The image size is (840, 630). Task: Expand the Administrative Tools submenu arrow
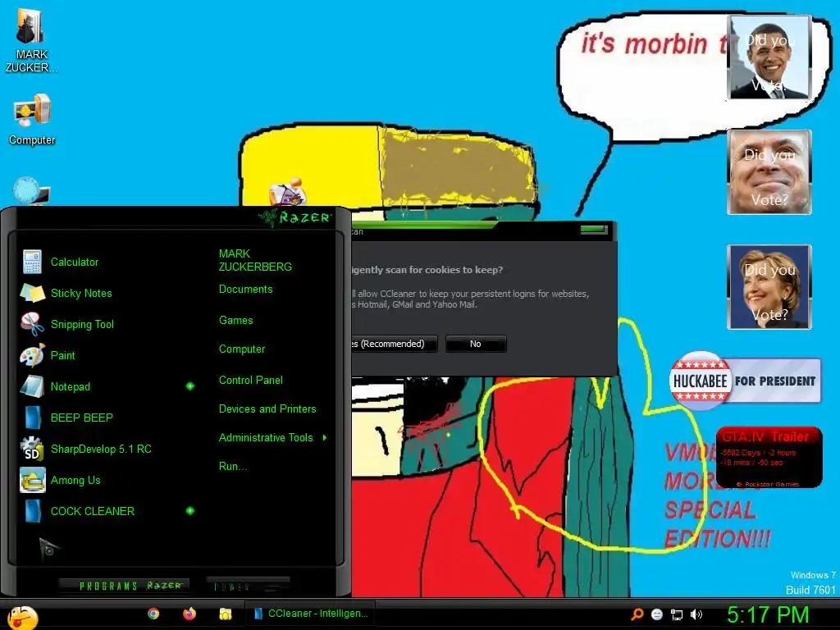(x=325, y=438)
